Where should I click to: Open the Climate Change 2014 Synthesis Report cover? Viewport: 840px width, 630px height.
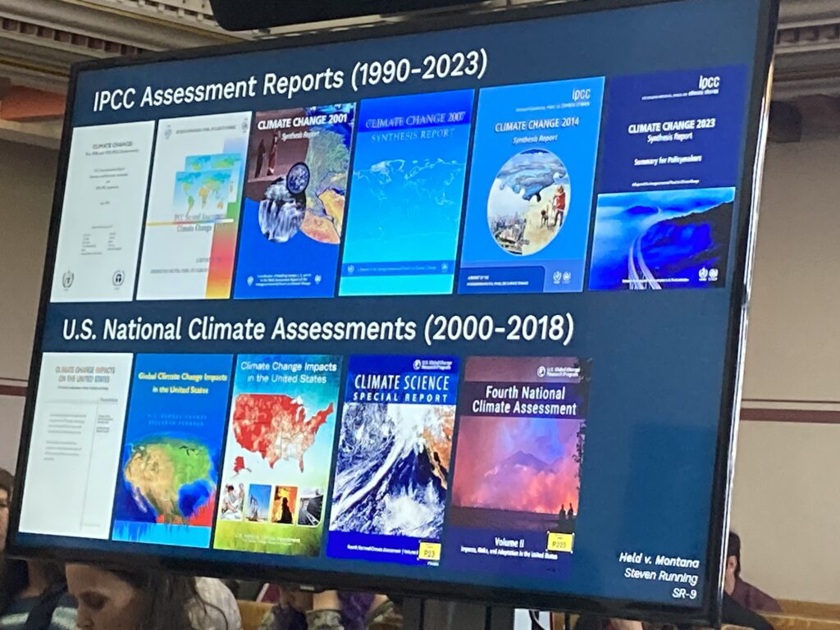[531, 186]
